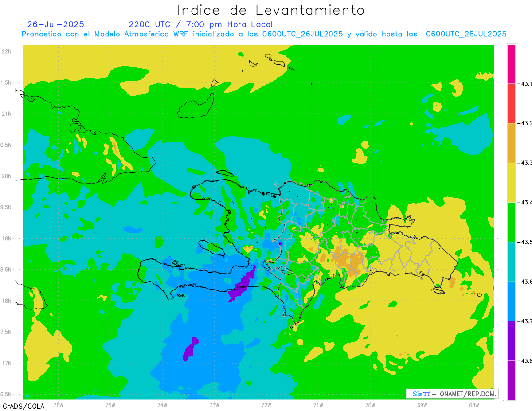
Task: Click the legend value '-43.2'
Action: [524, 123]
